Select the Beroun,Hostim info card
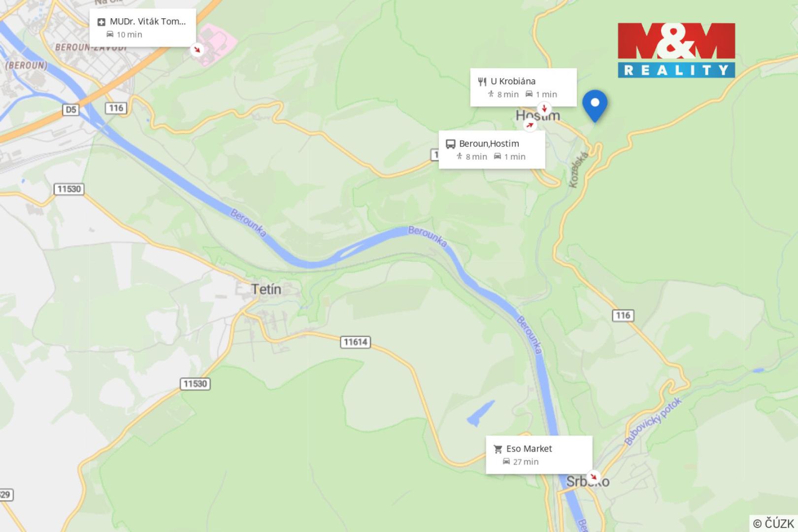798x532 pixels. [x=492, y=150]
